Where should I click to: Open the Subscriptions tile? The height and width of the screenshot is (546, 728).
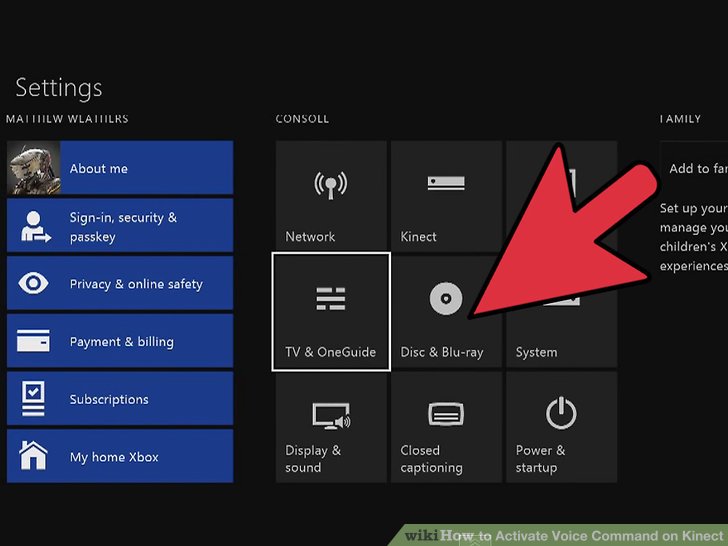[x=120, y=398]
